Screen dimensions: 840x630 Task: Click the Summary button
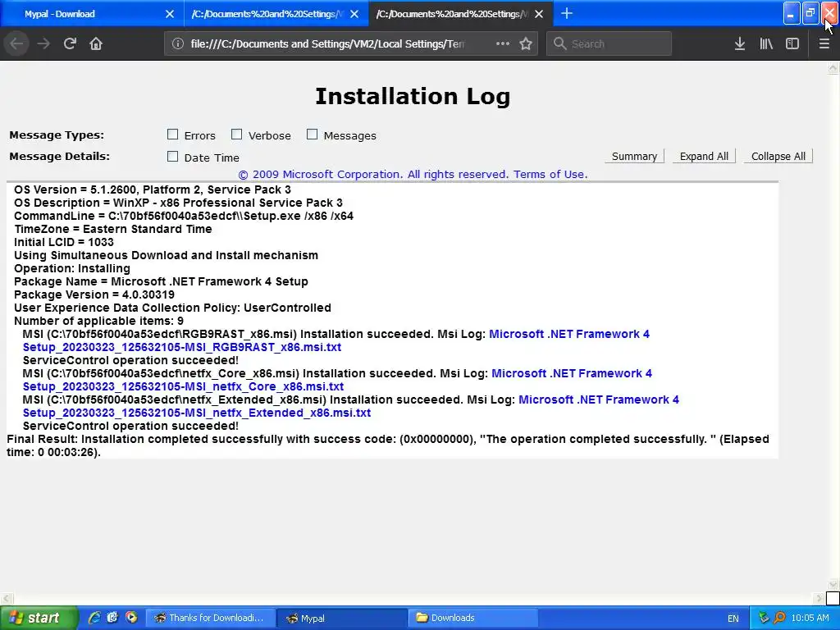634,156
